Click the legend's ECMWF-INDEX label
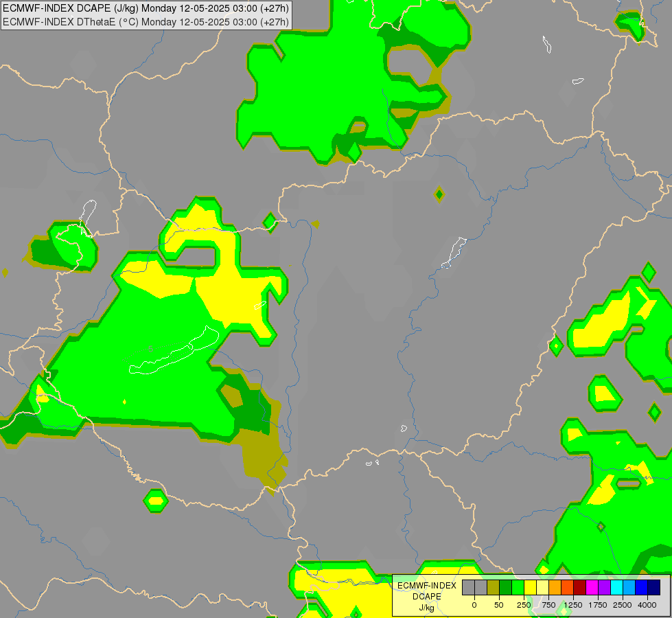Viewport: 672px width, 618px height. [x=427, y=586]
